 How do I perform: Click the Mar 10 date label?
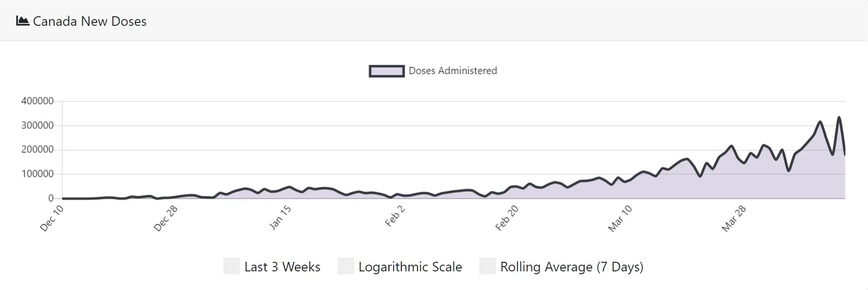pos(620,218)
